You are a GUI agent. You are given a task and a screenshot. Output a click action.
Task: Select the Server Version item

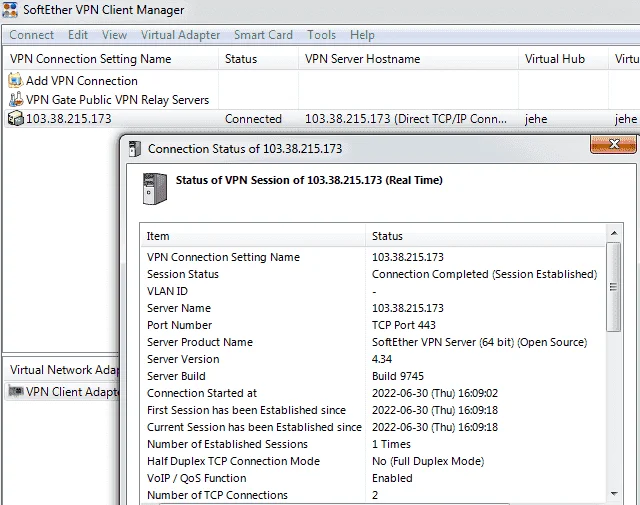tap(183, 359)
